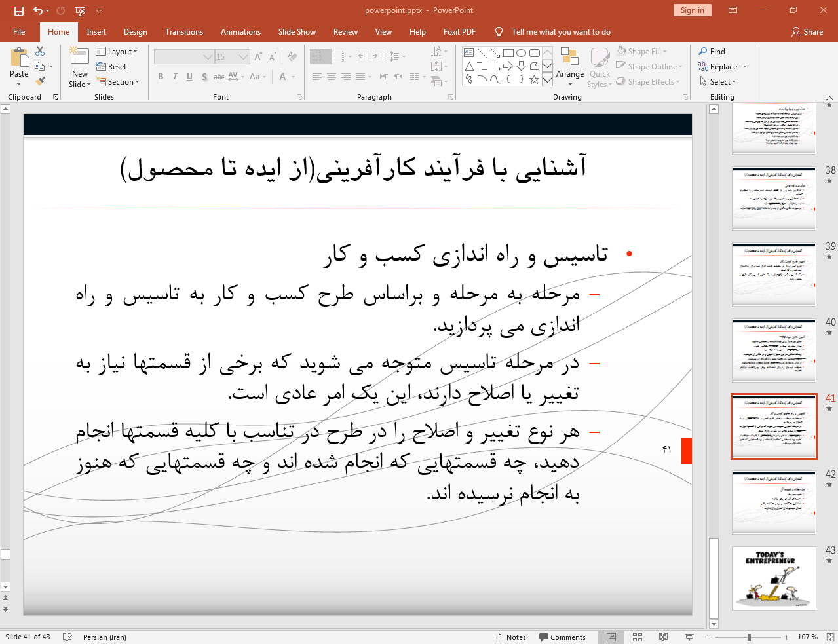838x644 pixels.
Task: Toggle Italic formatting
Action: tap(175, 77)
